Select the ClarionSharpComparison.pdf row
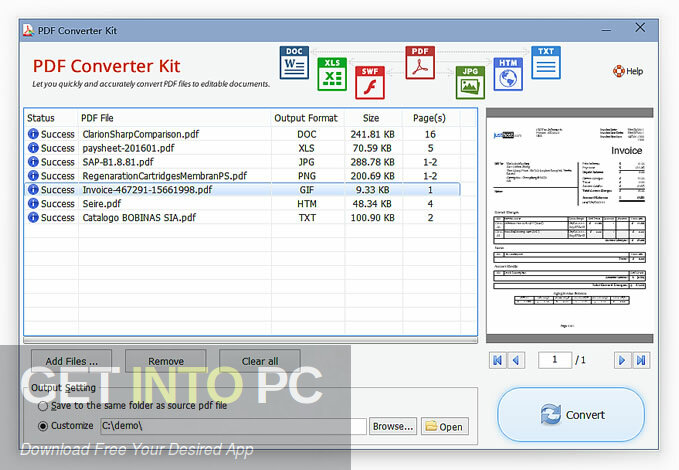 [x=242, y=134]
